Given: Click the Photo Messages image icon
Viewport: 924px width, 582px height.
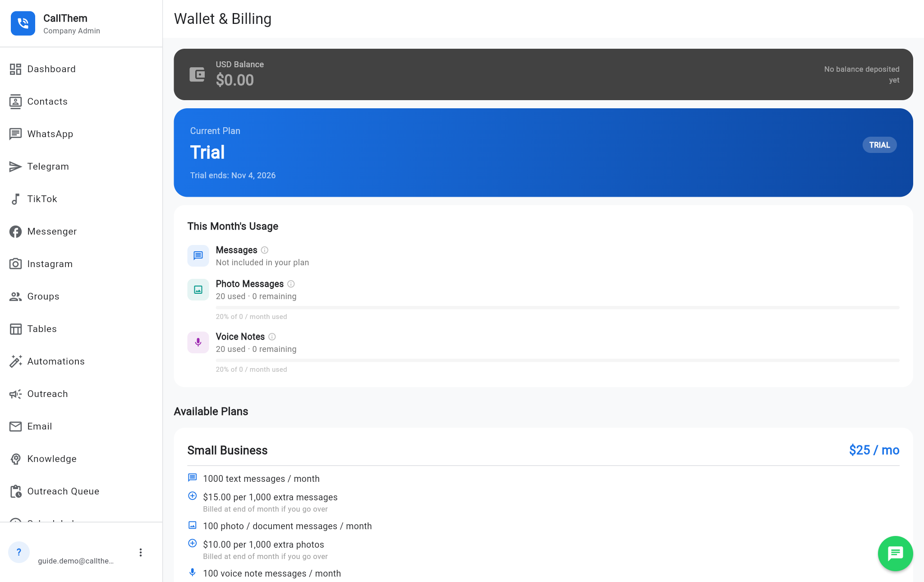Looking at the screenshot, I should [x=198, y=290].
